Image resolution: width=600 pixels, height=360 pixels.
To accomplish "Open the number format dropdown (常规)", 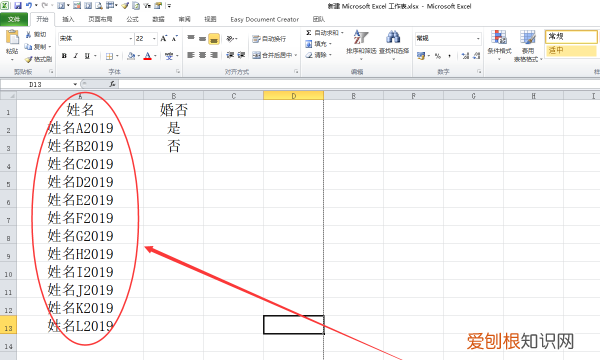I will pyautogui.click(x=478, y=38).
